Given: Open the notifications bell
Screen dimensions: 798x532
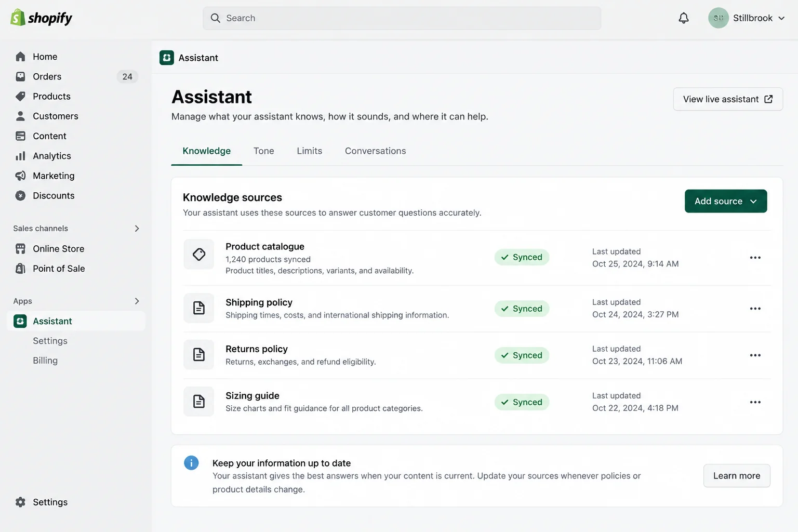Looking at the screenshot, I should [684, 18].
